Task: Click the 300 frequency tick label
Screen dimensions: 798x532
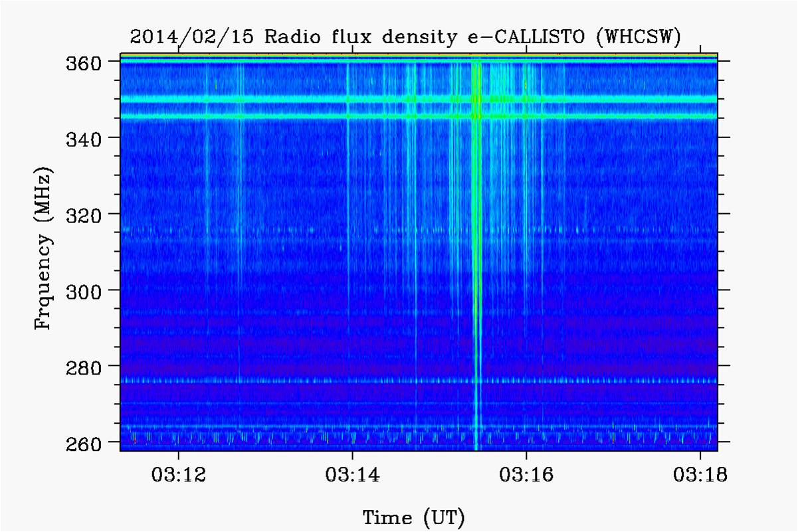Action: (83, 291)
